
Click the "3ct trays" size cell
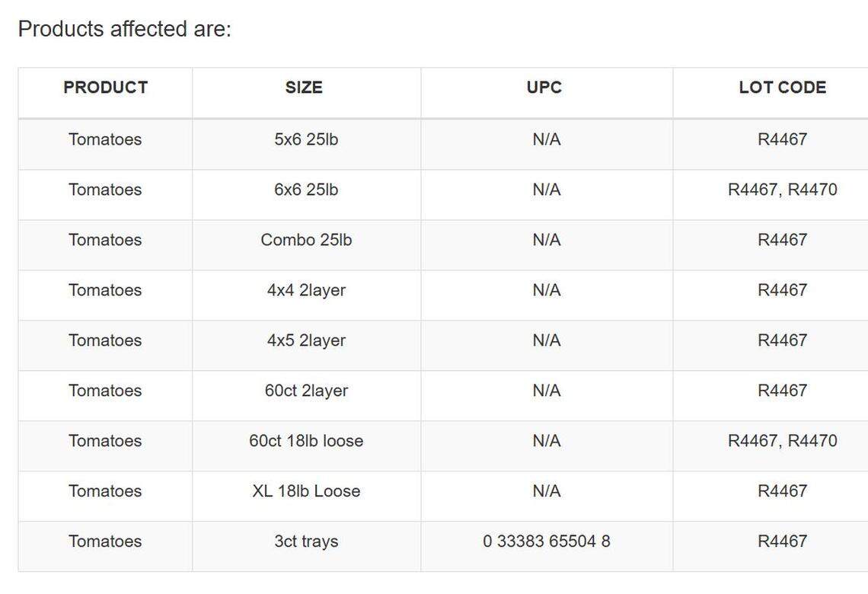tap(306, 541)
